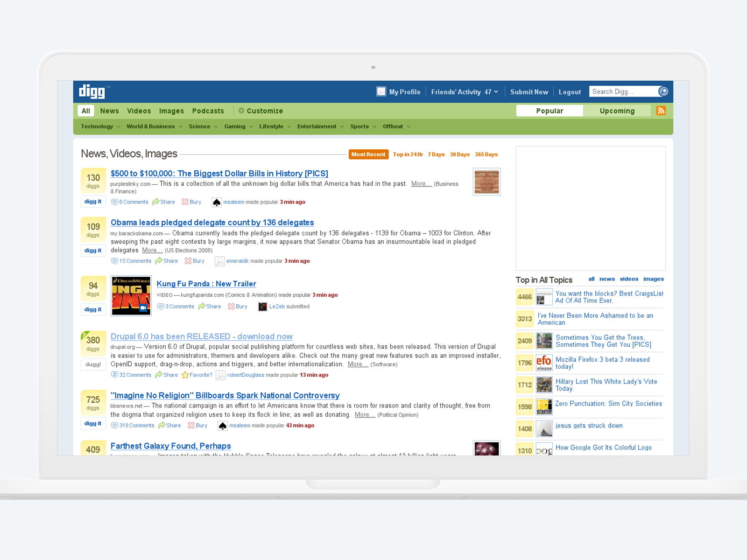Digg the Obama delegates story
The image size is (747, 560).
point(93,251)
